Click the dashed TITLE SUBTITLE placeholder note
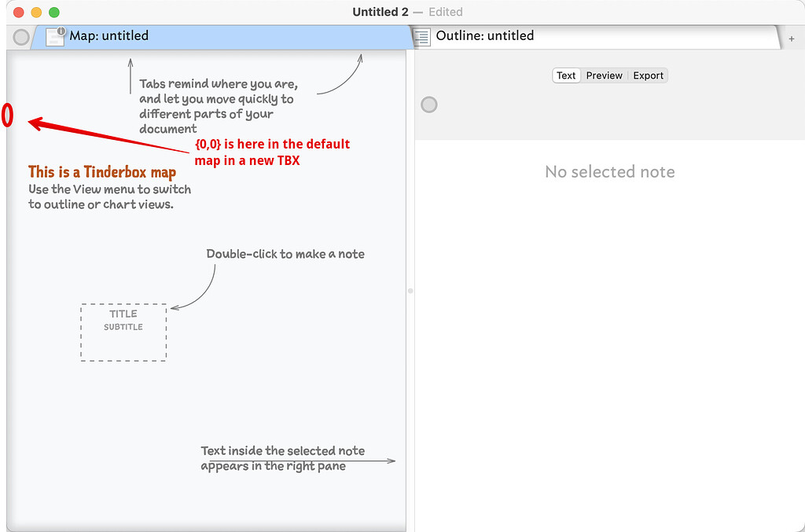 click(123, 332)
